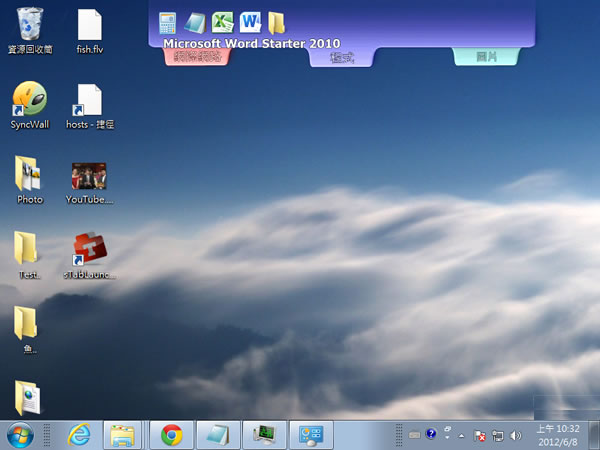Open Google Chrome from the taskbar
This screenshot has width=600, height=450.
[171, 435]
